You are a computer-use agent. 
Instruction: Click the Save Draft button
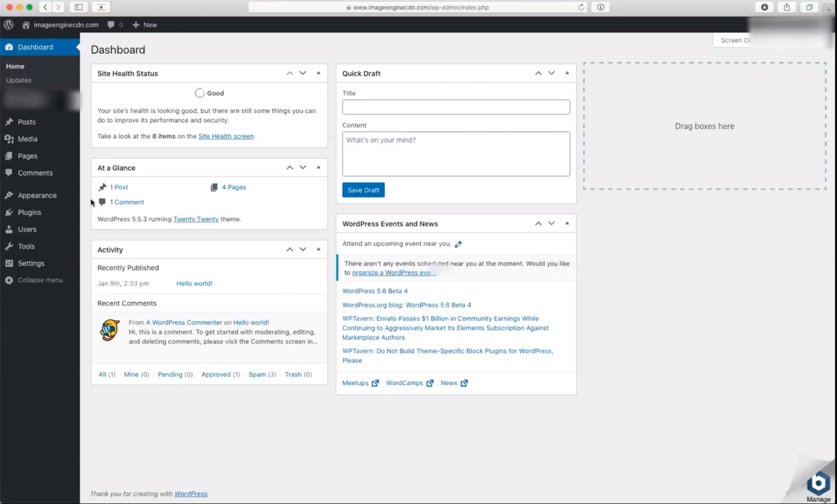pyautogui.click(x=363, y=190)
